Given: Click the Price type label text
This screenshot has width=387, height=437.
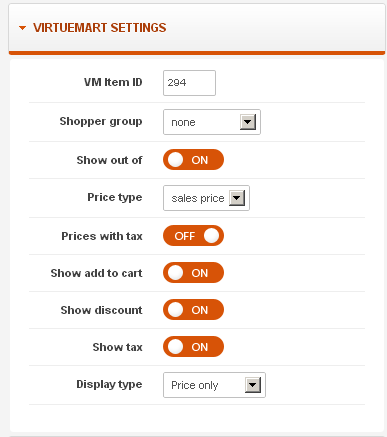Looking at the screenshot, I should pyautogui.click(x=115, y=197).
